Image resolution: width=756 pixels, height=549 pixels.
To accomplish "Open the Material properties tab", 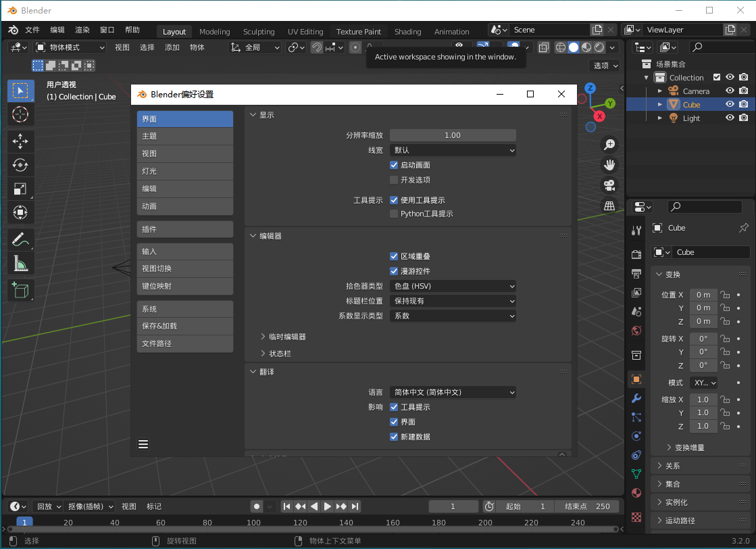I will (x=636, y=493).
